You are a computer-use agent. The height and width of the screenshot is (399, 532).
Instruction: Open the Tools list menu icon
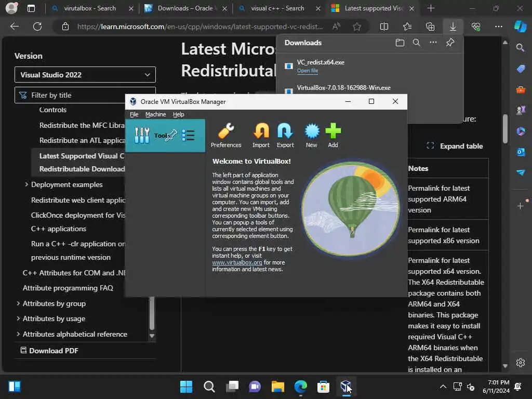click(x=188, y=136)
